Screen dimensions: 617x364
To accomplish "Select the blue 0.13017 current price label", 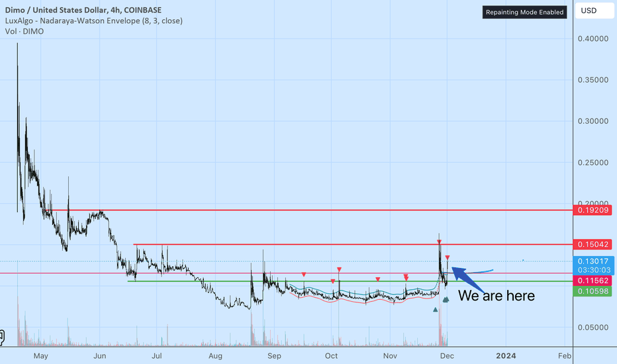I will point(593,261).
